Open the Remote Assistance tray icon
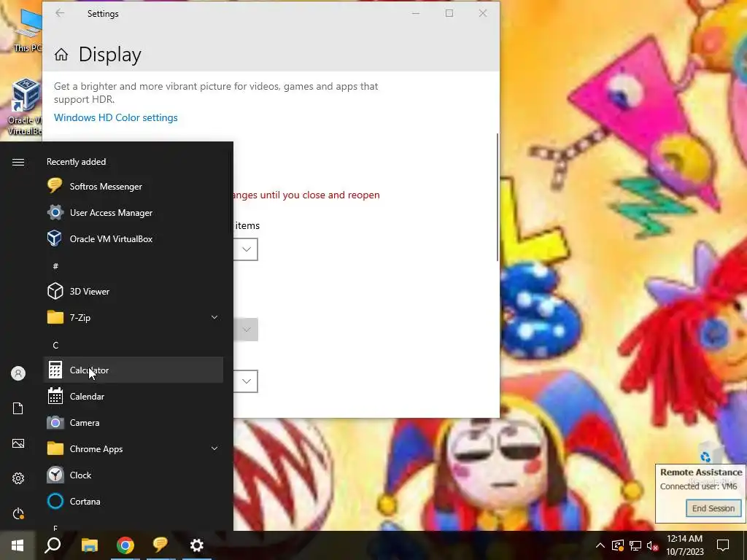Screen dimensions: 747x560 click(x=617, y=545)
